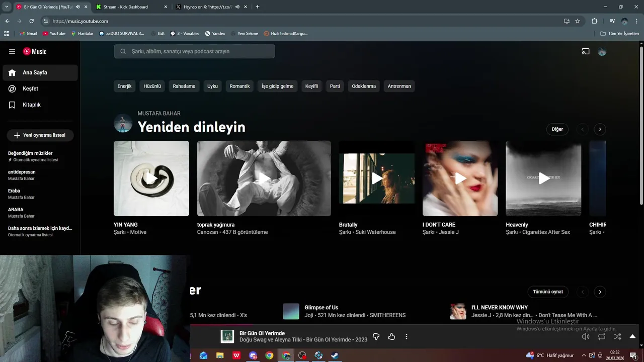Bookmark this page with star icon
The image size is (644, 362).
point(578,21)
